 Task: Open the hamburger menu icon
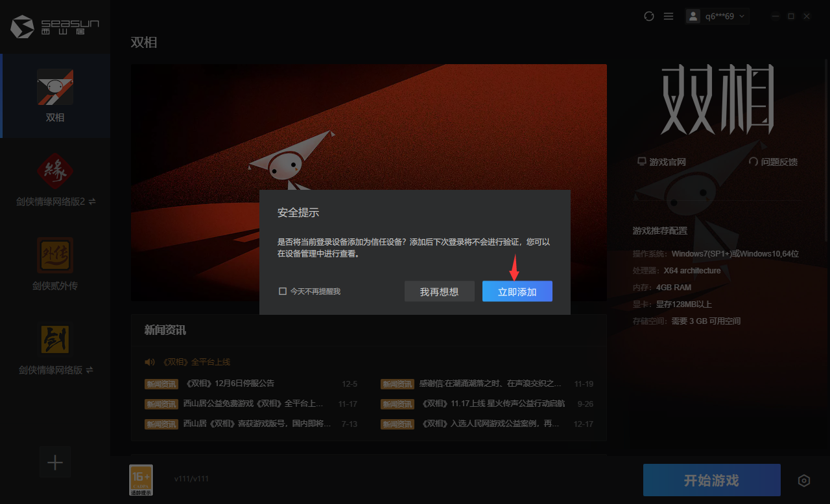[x=669, y=16]
